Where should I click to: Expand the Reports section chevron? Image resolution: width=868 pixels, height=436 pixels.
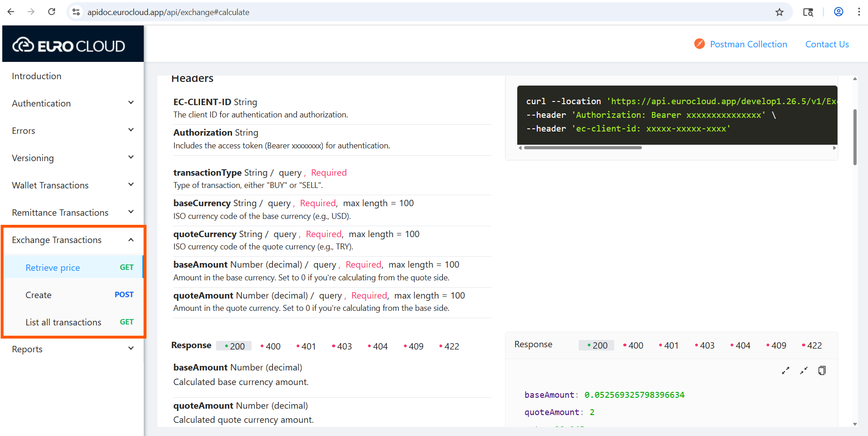pos(131,349)
